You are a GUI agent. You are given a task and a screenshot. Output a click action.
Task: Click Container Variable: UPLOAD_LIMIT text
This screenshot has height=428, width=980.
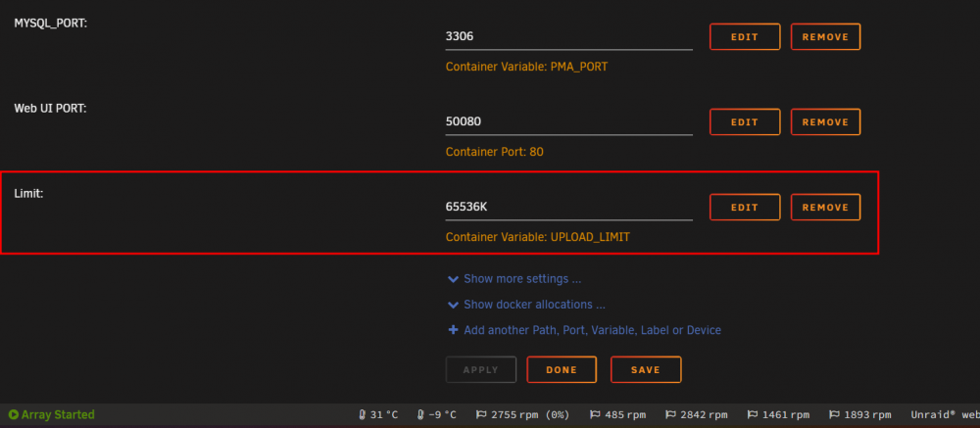coord(537,237)
